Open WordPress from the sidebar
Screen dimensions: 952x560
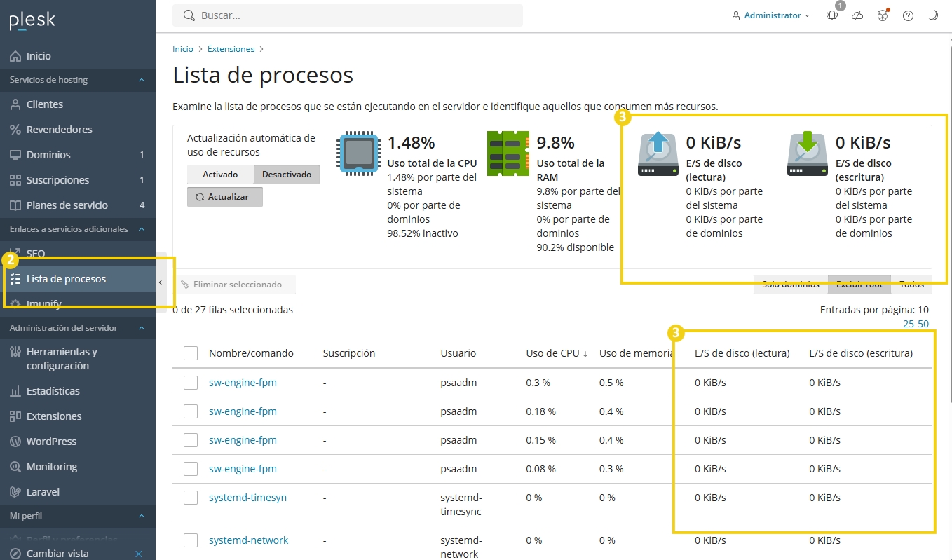pyautogui.click(x=51, y=442)
